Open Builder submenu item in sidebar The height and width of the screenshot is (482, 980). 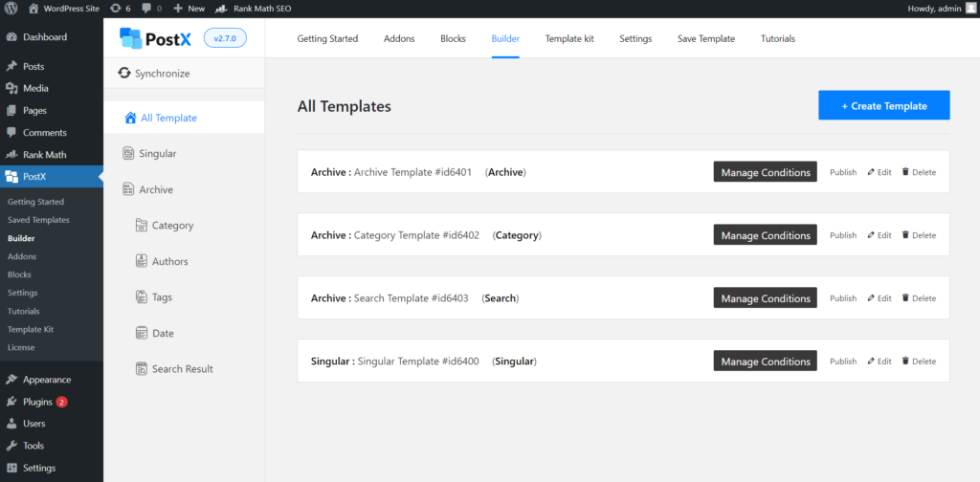21,238
